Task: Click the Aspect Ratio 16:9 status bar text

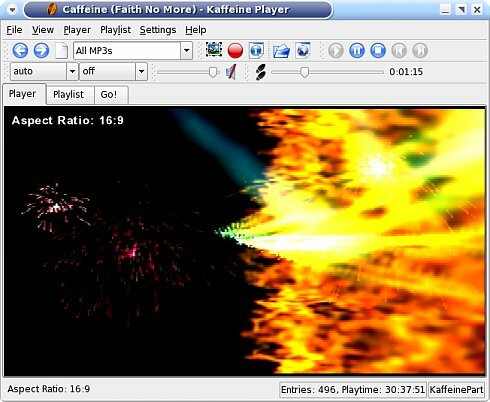Action: (x=49, y=389)
